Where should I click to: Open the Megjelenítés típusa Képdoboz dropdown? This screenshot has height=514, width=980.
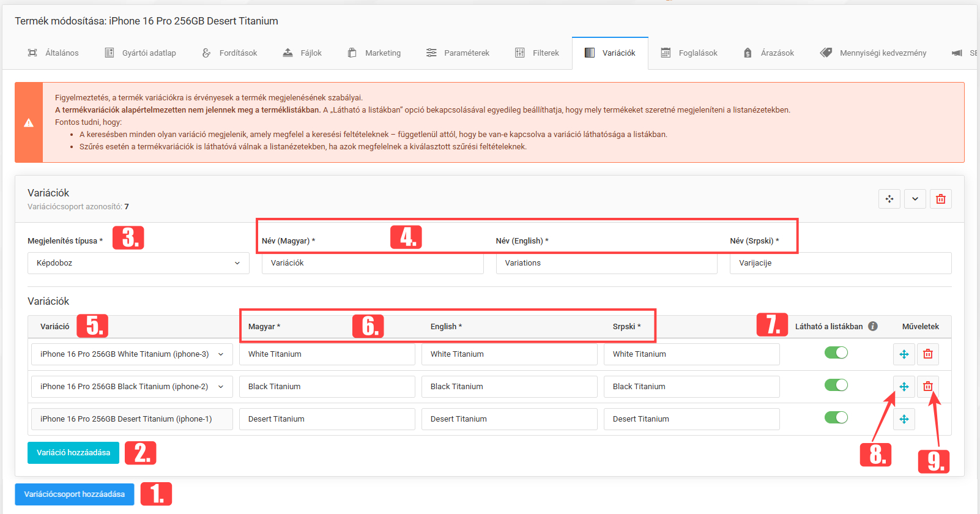(138, 263)
